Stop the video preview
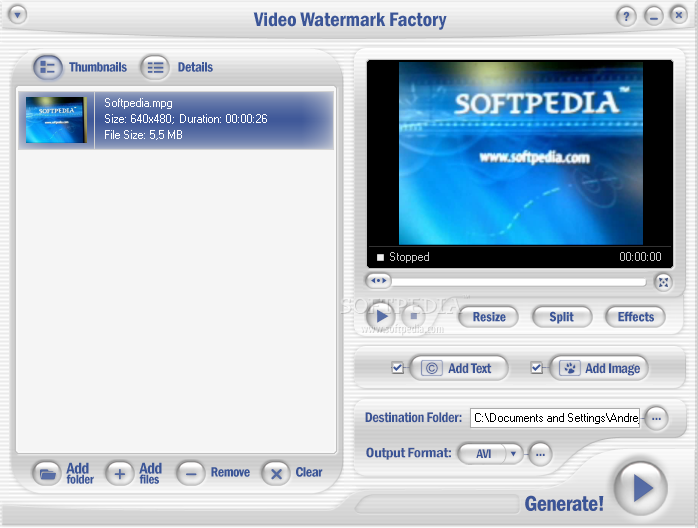698x528 pixels. 414,317
